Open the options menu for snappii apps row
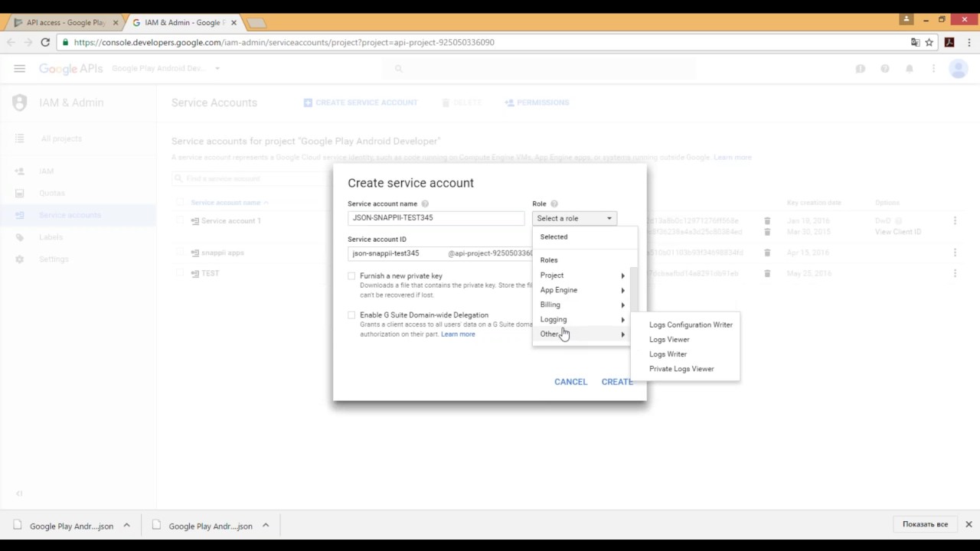 955,253
